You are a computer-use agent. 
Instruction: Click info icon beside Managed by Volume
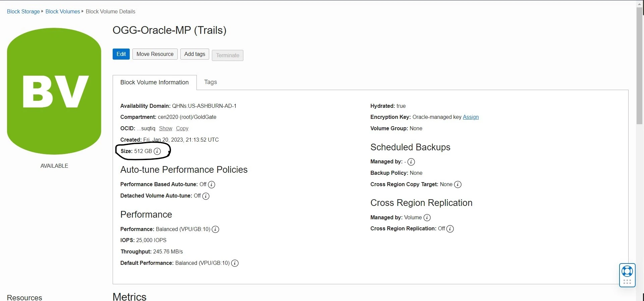(x=427, y=218)
